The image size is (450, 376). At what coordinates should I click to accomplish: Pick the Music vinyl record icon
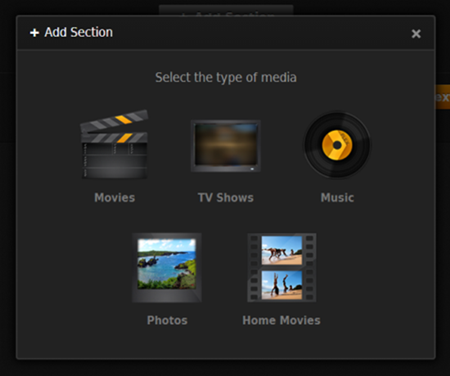337,145
